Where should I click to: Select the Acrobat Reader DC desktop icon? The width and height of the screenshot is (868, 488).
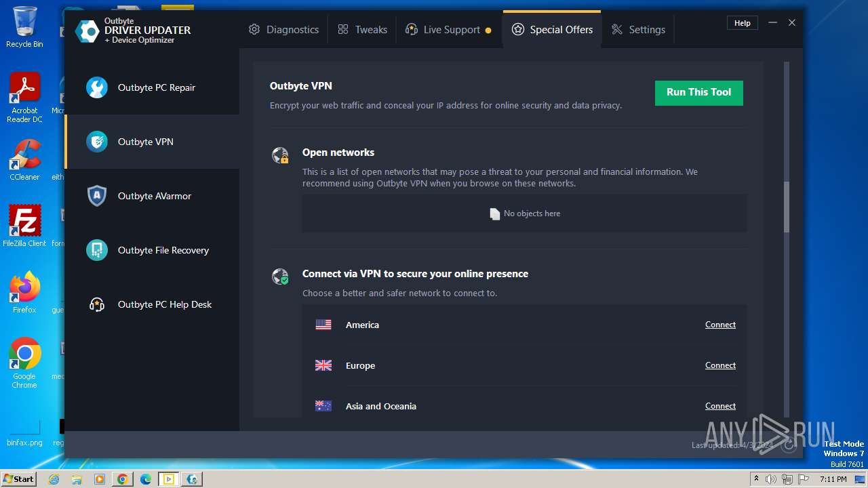(x=24, y=98)
